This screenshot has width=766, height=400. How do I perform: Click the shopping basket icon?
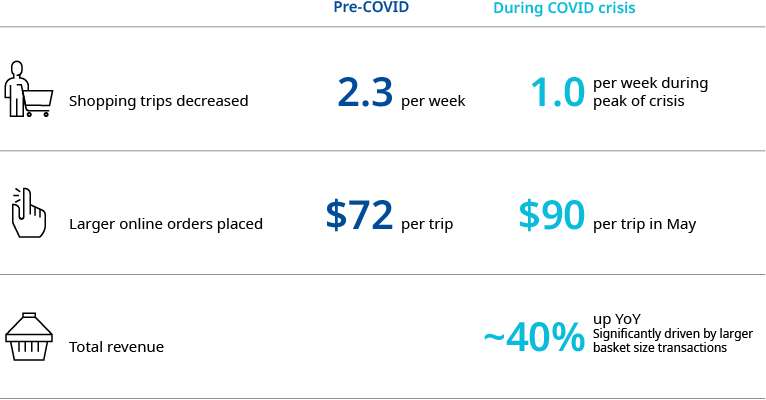point(28,336)
